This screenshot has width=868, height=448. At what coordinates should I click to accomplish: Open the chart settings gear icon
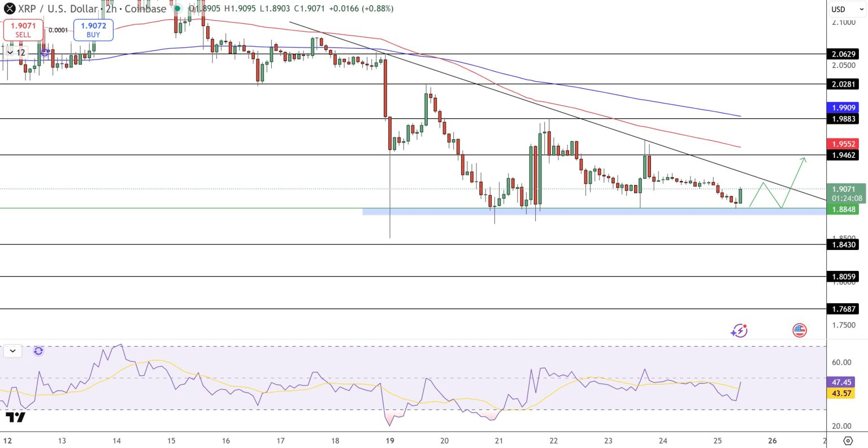(x=848, y=441)
